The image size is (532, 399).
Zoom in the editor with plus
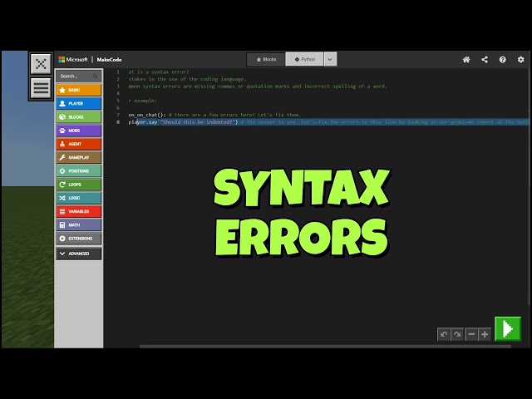coord(485,334)
